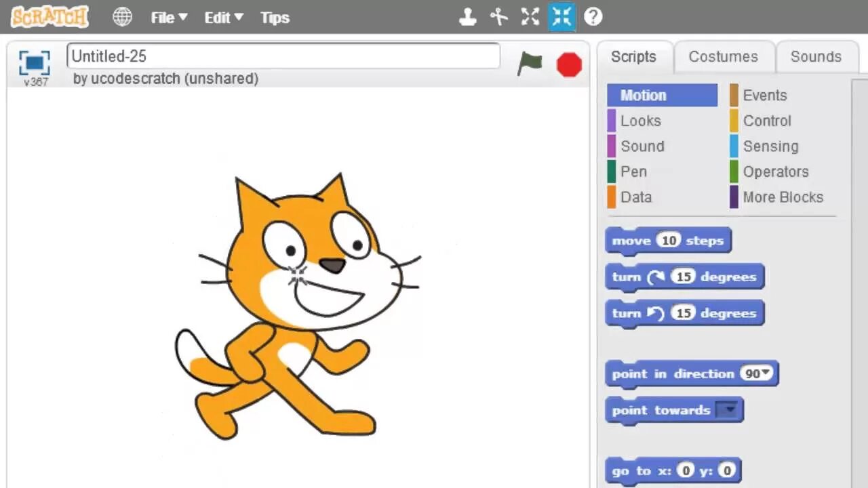Select the Duplicate stamp tool
The height and width of the screenshot is (488, 868).
tap(468, 17)
